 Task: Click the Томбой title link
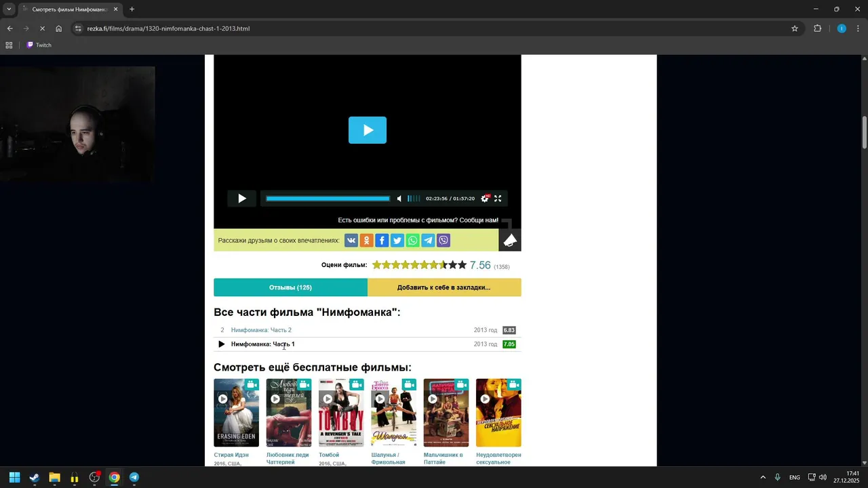coord(329,455)
